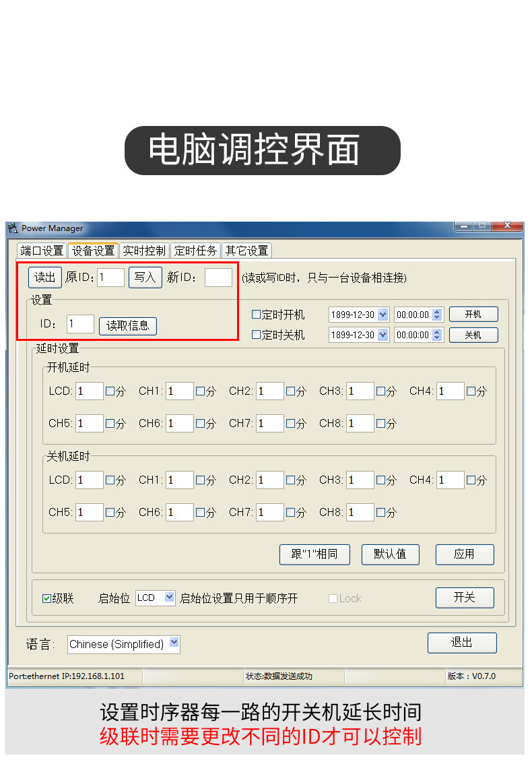The height and width of the screenshot is (770, 532).
Task: Open the 定时任务 tab
Action: (195, 251)
